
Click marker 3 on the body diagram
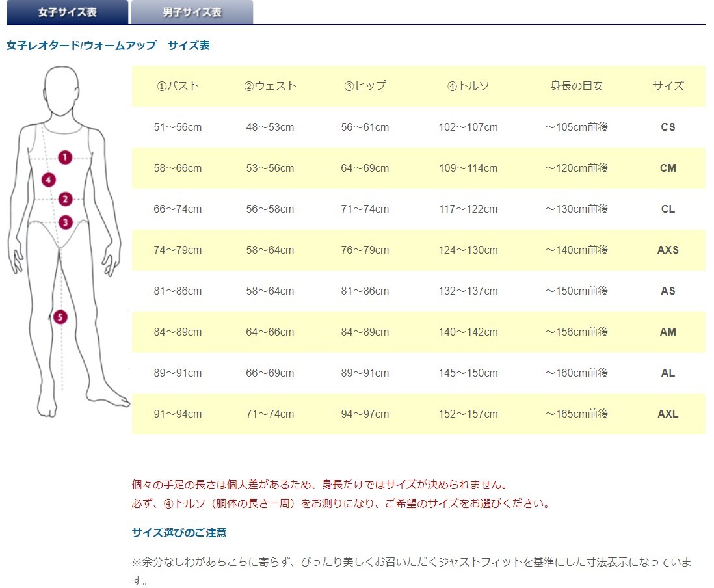pyautogui.click(x=66, y=222)
